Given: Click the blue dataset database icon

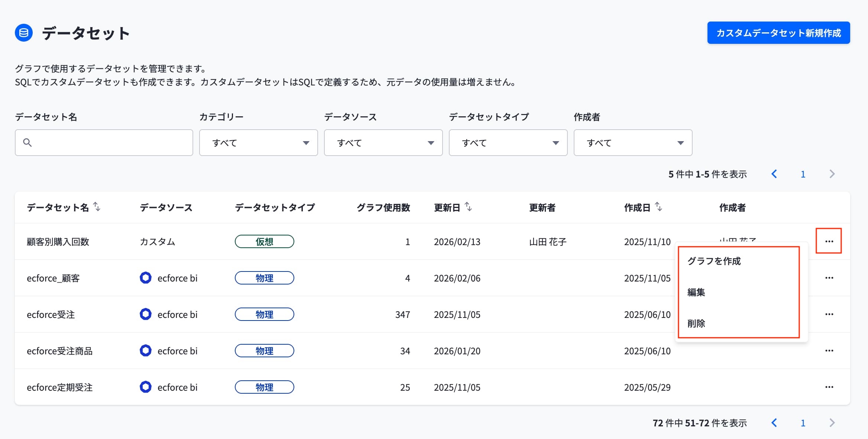Looking at the screenshot, I should [x=24, y=33].
